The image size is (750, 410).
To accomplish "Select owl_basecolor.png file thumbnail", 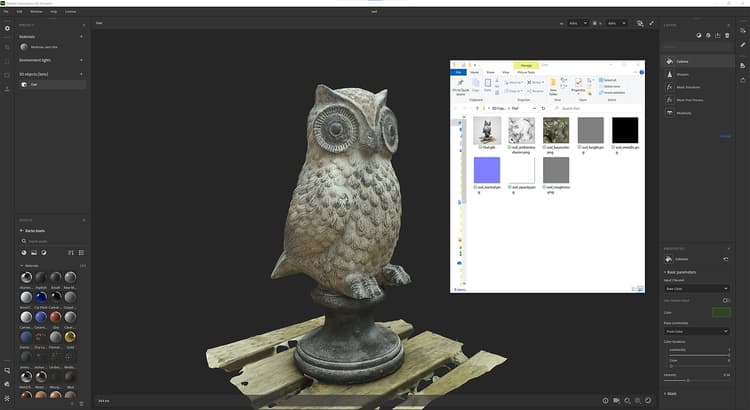I will point(556,130).
